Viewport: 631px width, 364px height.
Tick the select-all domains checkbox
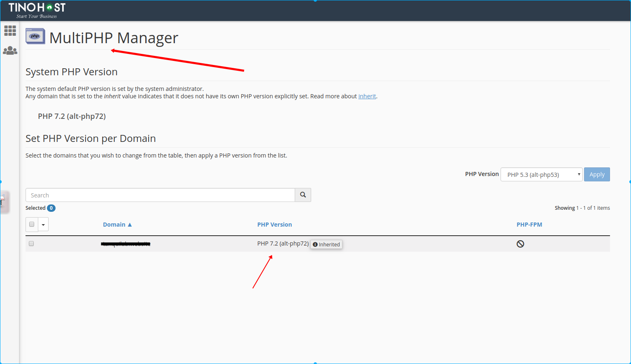point(32,225)
